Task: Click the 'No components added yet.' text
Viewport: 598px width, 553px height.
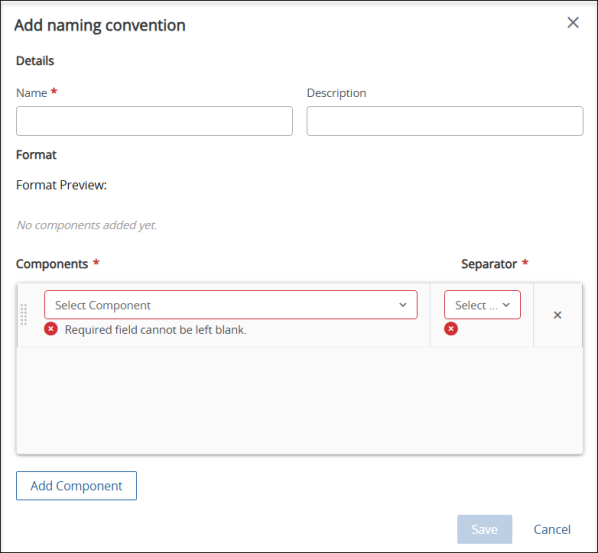Action: click(x=87, y=225)
